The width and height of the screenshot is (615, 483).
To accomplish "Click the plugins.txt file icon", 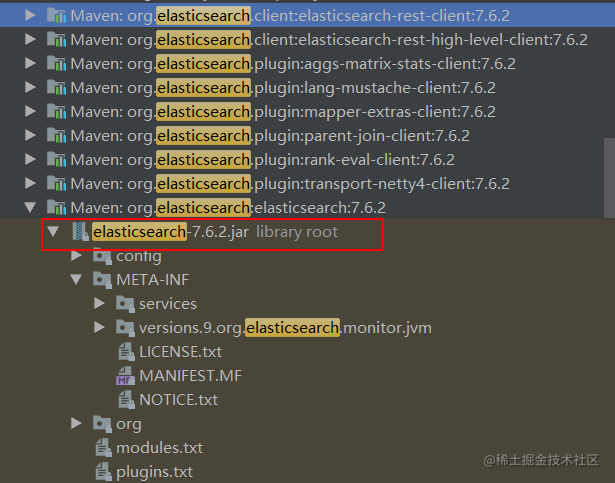I will (104, 472).
